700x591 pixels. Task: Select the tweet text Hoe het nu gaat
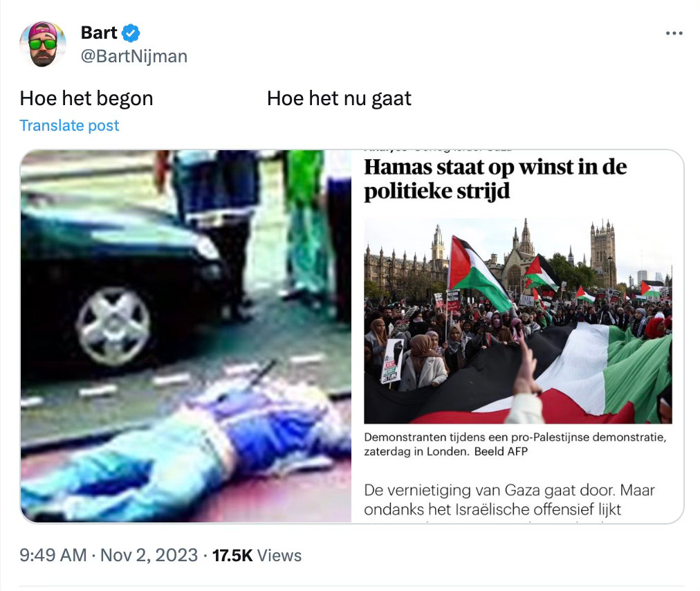pyautogui.click(x=339, y=98)
